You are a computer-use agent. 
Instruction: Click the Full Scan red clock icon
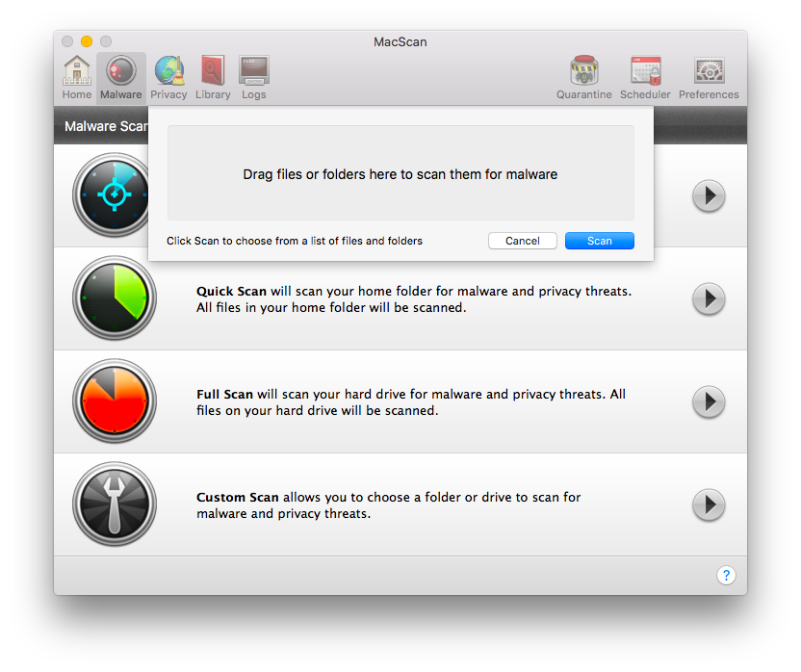point(115,401)
